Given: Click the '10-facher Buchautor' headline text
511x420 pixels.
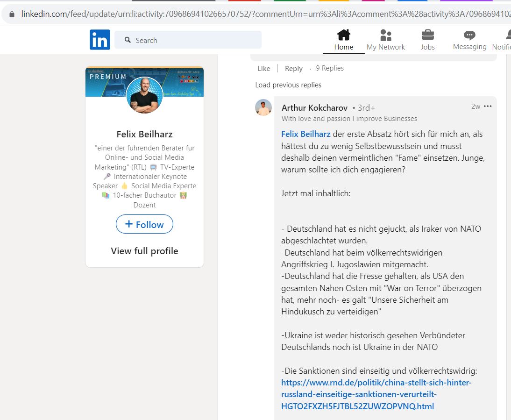Looking at the screenshot, I should tap(144, 195).
